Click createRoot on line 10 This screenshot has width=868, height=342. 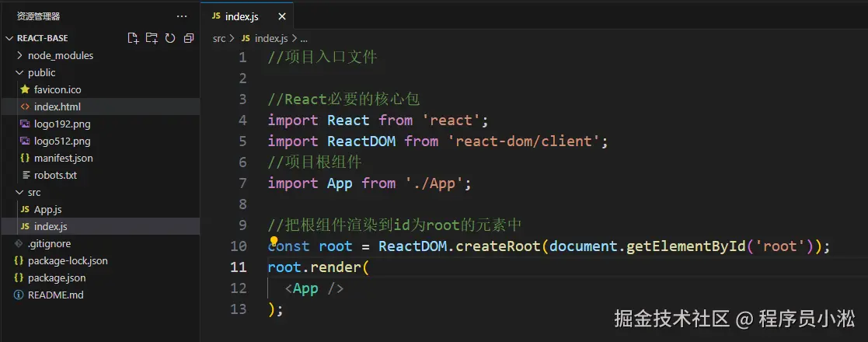click(498, 246)
